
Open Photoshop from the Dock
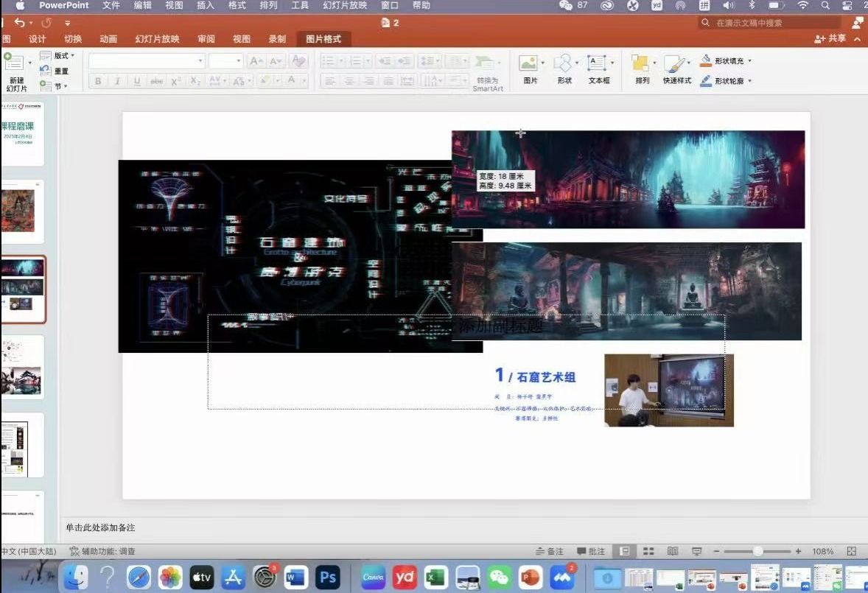[328, 578]
